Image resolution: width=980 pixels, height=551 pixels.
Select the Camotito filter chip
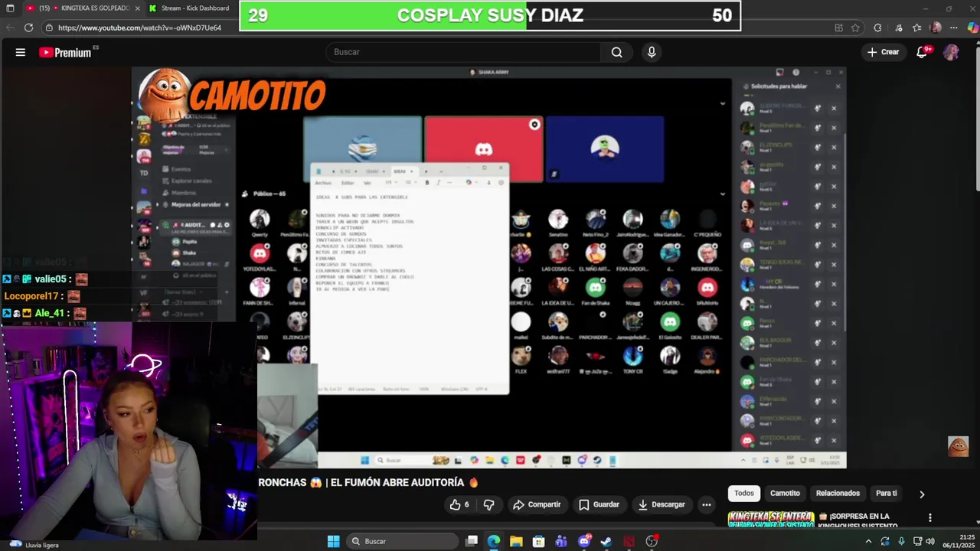point(785,494)
